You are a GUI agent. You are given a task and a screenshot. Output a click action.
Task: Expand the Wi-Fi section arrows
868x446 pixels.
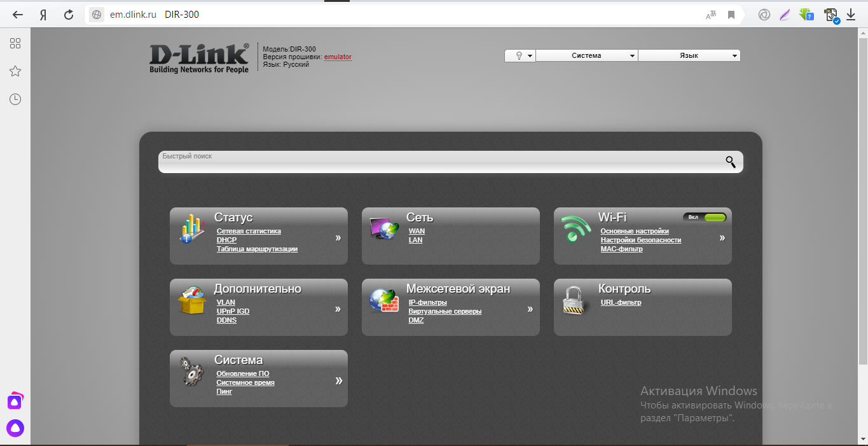click(x=722, y=238)
